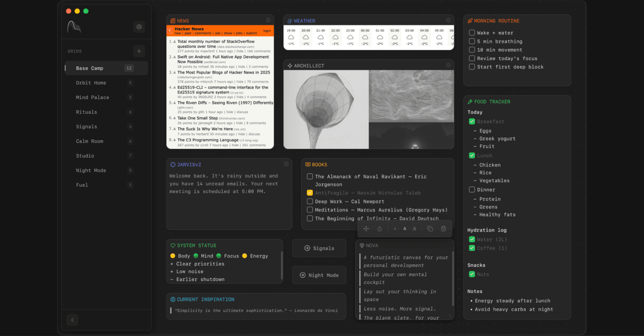Add a new grid with the plus button

(139, 51)
